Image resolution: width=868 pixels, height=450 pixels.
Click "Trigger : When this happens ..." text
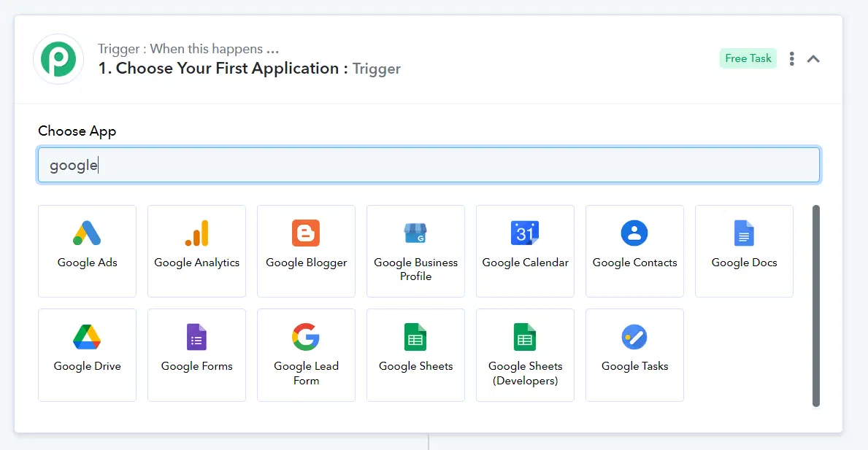pyautogui.click(x=188, y=49)
